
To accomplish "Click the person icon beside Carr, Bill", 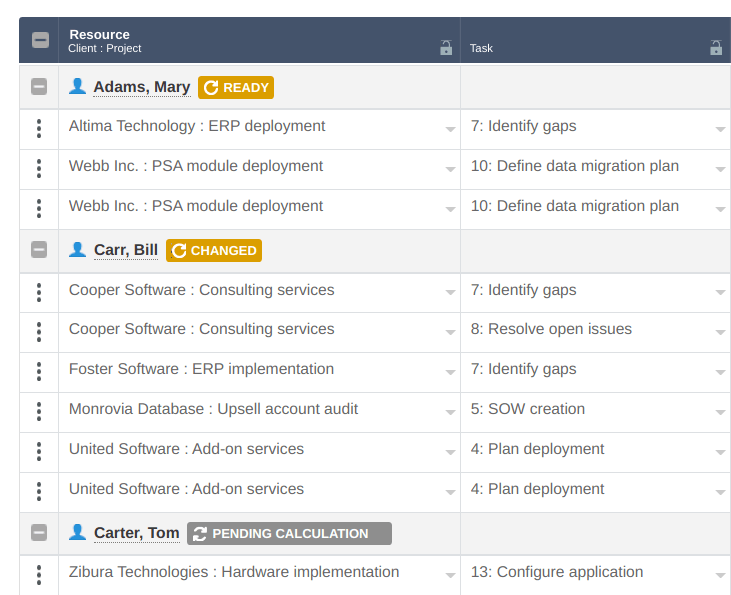I will point(77,249).
